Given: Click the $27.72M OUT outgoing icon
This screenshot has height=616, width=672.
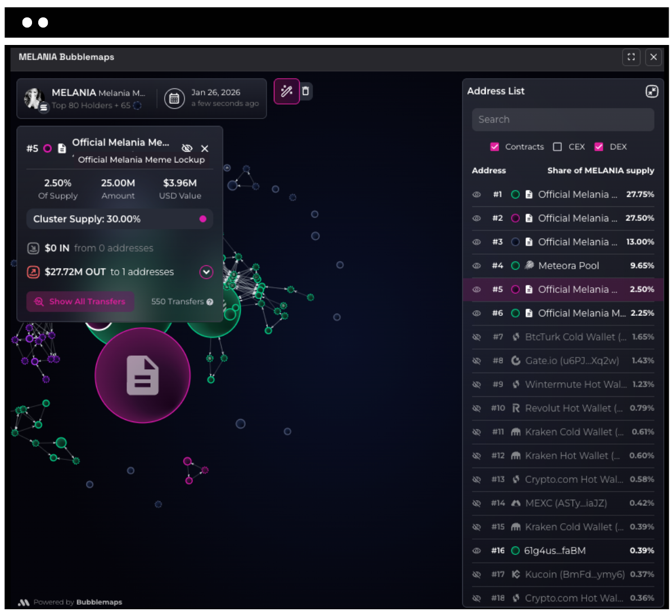Looking at the screenshot, I should click(x=33, y=272).
